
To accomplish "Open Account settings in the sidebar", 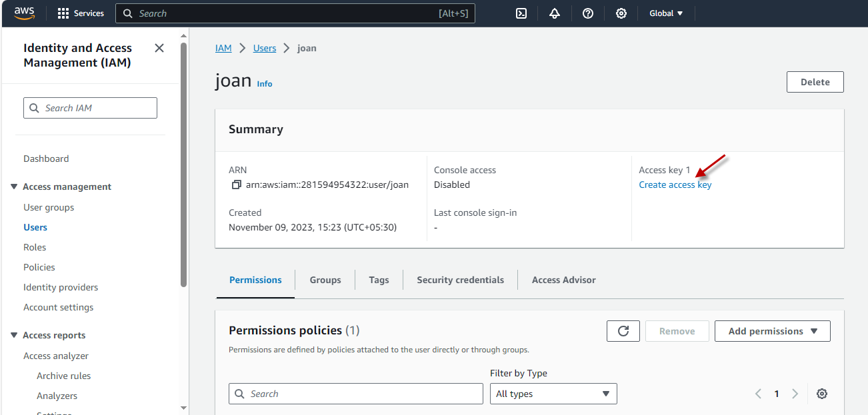I will (x=59, y=307).
